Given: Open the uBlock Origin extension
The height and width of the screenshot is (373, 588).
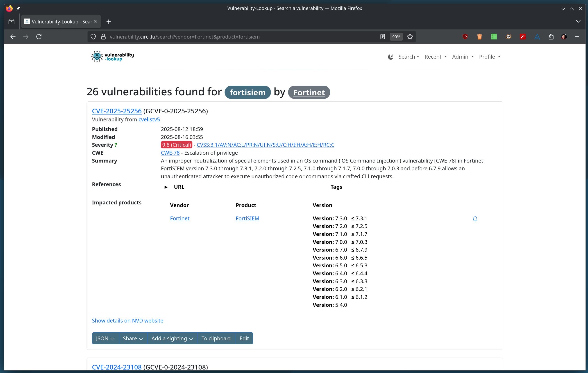Looking at the screenshot, I should tap(465, 37).
